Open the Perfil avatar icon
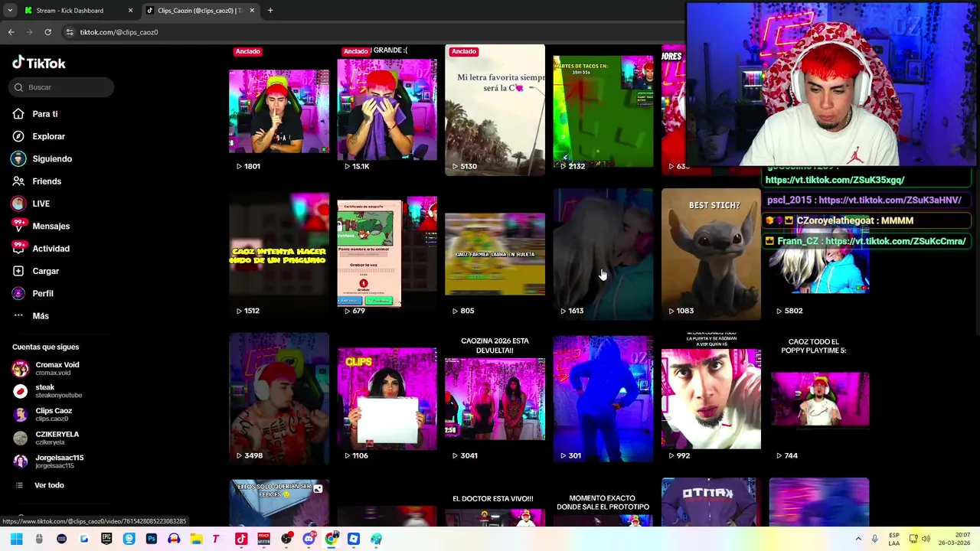The width and height of the screenshot is (980, 551). (18, 293)
